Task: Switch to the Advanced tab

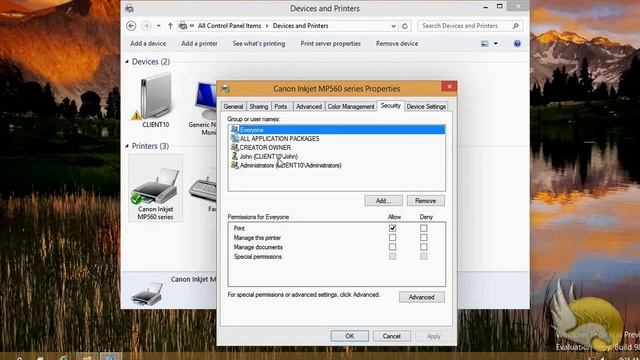Action: 309,106
